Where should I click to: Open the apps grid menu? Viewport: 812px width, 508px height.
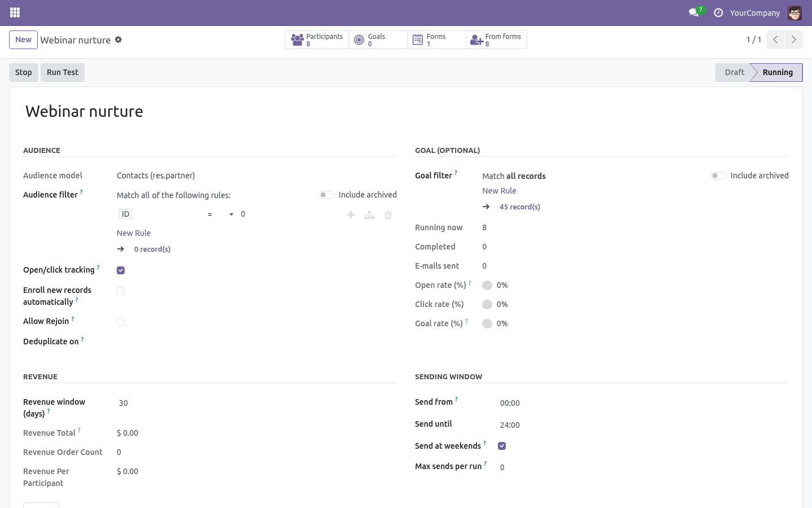coord(15,12)
